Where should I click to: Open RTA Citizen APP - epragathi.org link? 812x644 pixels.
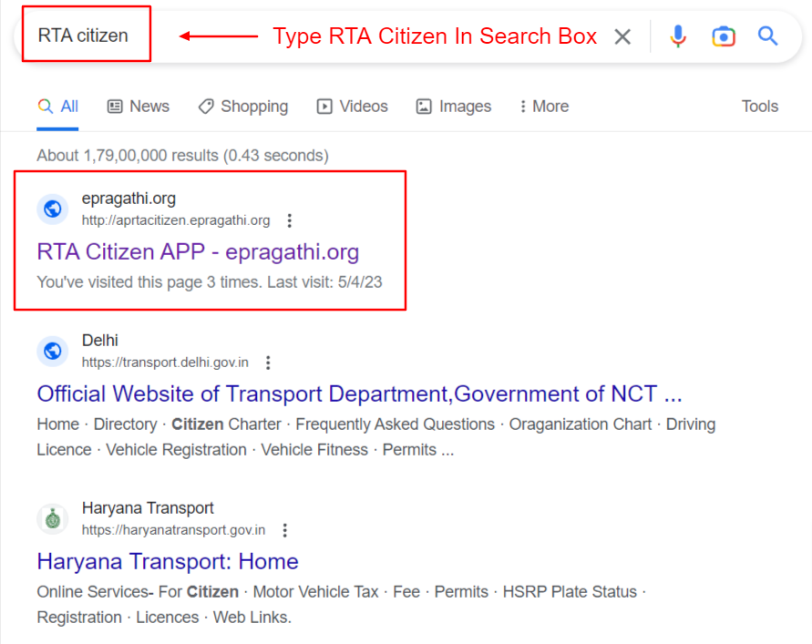coord(198,252)
